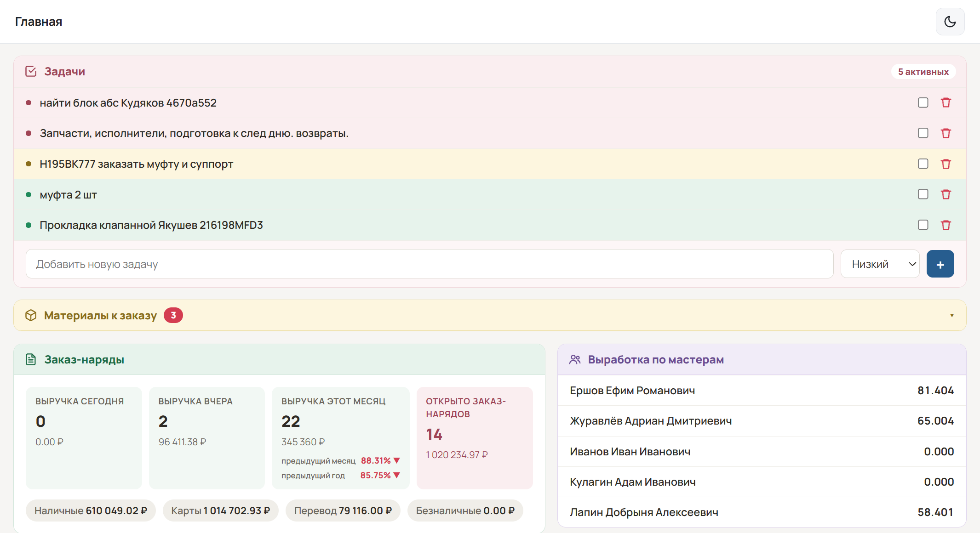Select master Лапин Добрыня Алексеевич

coord(762,512)
